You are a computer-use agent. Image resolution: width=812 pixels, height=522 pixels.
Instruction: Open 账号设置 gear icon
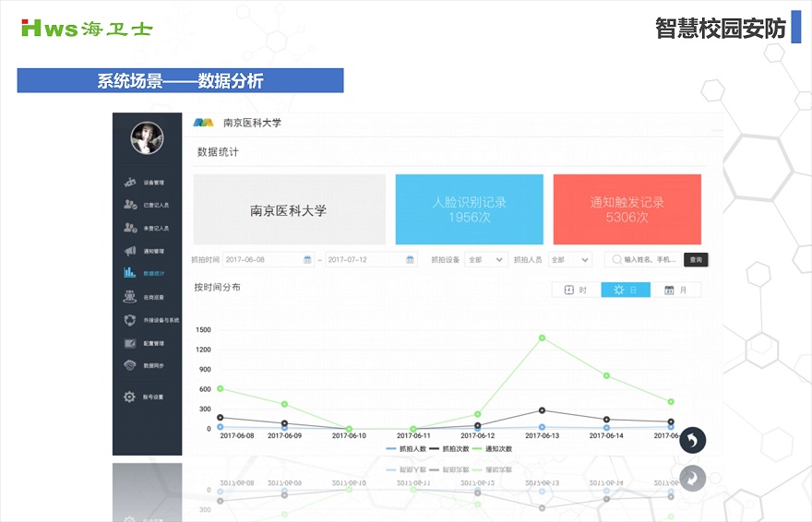click(x=129, y=397)
